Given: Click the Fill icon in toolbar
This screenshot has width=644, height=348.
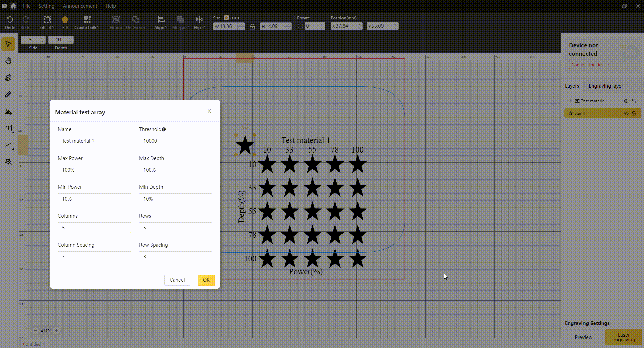Looking at the screenshot, I should pyautogui.click(x=65, y=22).
